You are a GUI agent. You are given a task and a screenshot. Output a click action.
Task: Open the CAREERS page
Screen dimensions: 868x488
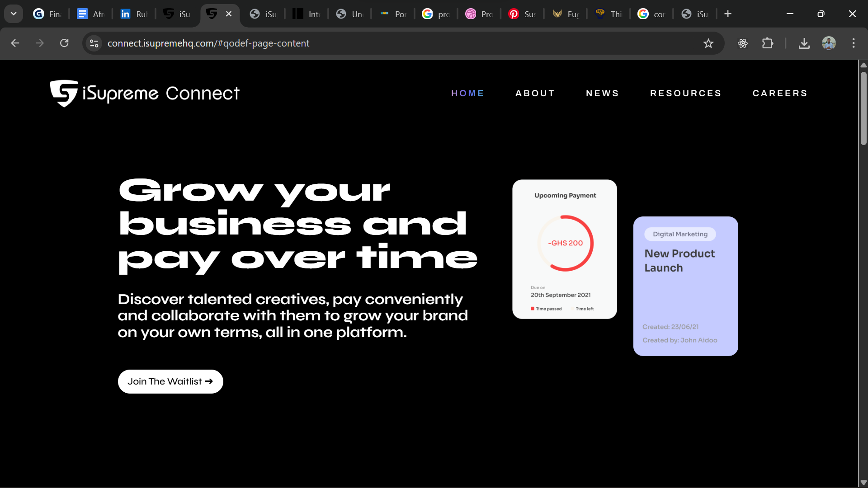pyautogui.click(x=780, y=93)
